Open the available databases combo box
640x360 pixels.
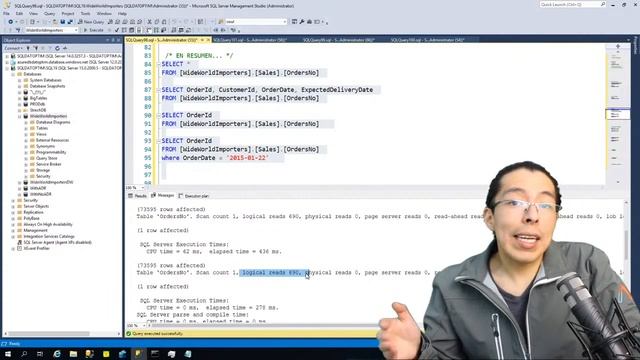51,30
